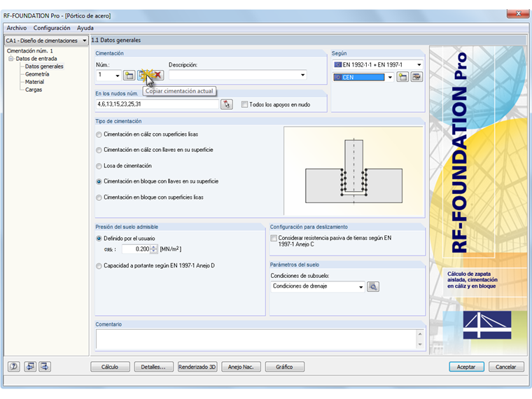532x399 pixels.
Task: Open Condiciones de drenaje dropdown
Action: [360, 287]
